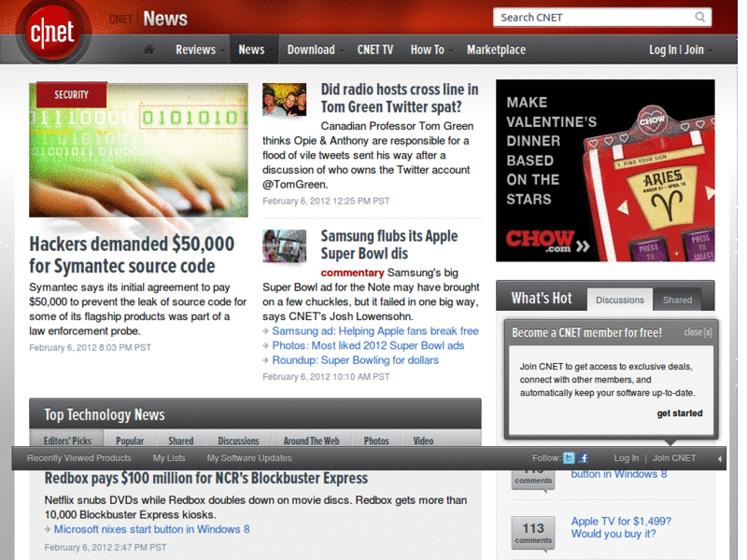Open My Lists in bottom bar
This screenshot has width=747, height=560.
(x=169, y=458)
